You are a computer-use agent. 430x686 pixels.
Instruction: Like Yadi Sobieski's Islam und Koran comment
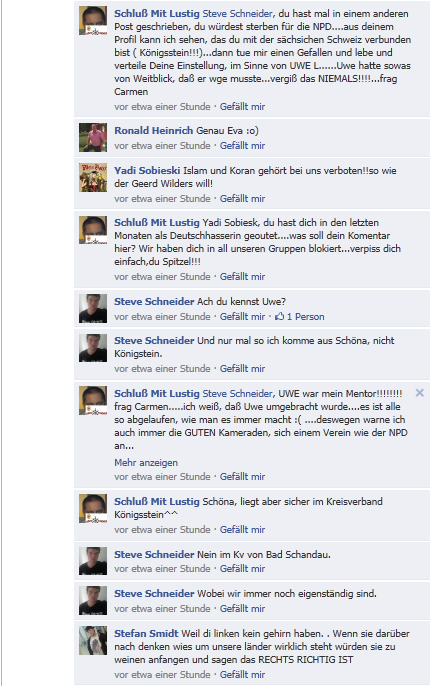(242, 199)
